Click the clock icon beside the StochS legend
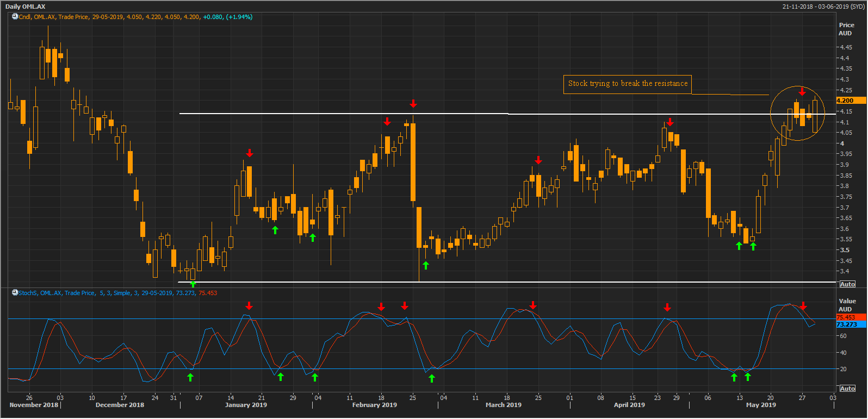This screenshot has height=419, width=868. coord(15,293)
